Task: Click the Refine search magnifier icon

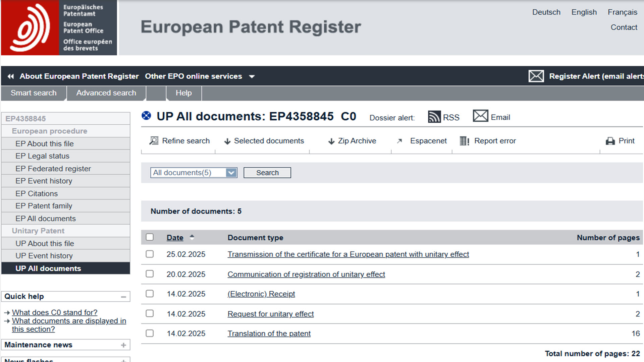Action: pos(154,141)
